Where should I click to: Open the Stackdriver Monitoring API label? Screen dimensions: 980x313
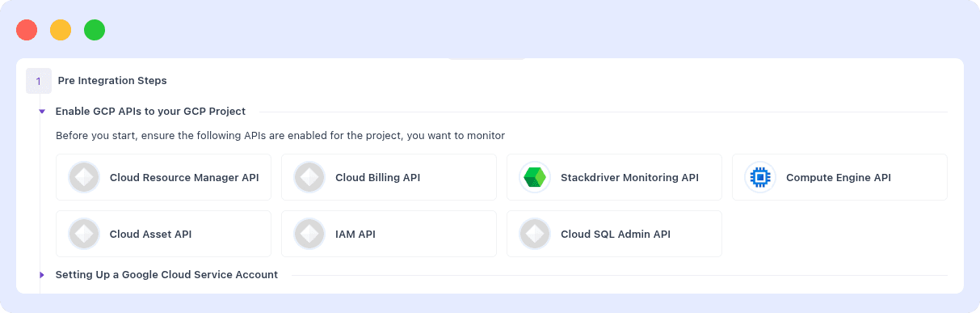point(629,177)
